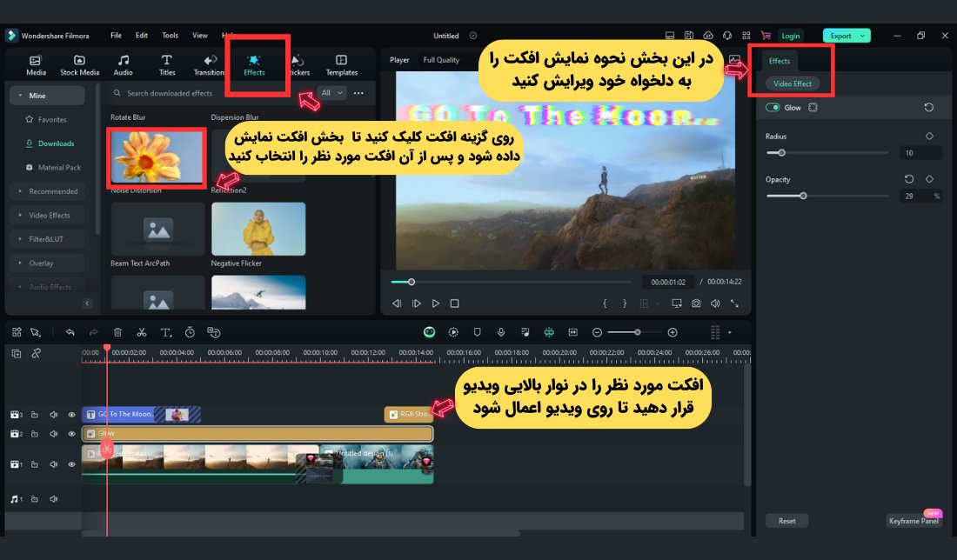Viewport: 957px width, 560px height.
Task: Open the Templates panel
Action: 341,64
